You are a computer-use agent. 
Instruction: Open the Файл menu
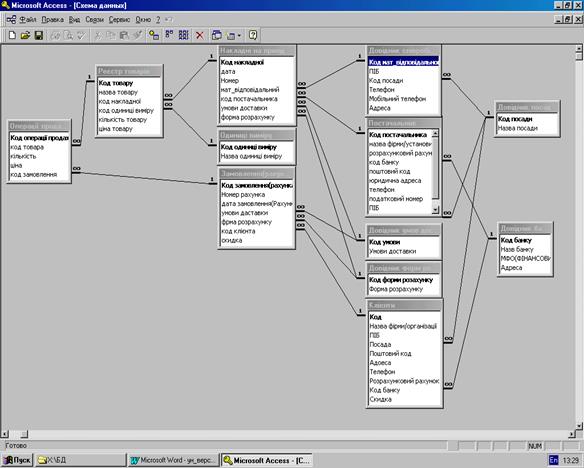pos(28,20)
